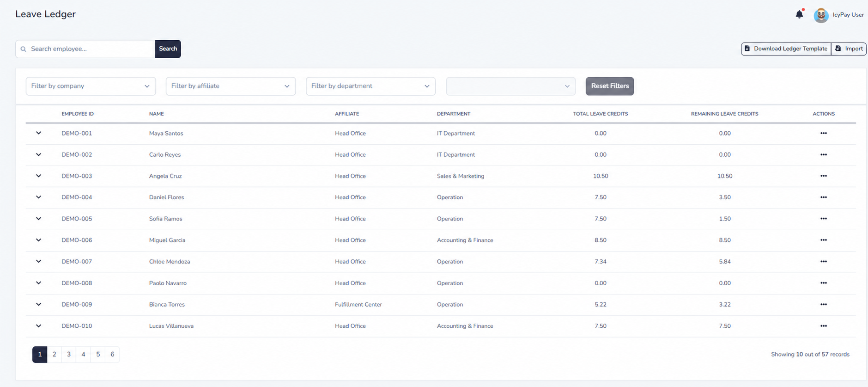This screenshot has width=868, height=387.
Task: Click the DEMO-006 employee ID
Action: coord(77,240)
